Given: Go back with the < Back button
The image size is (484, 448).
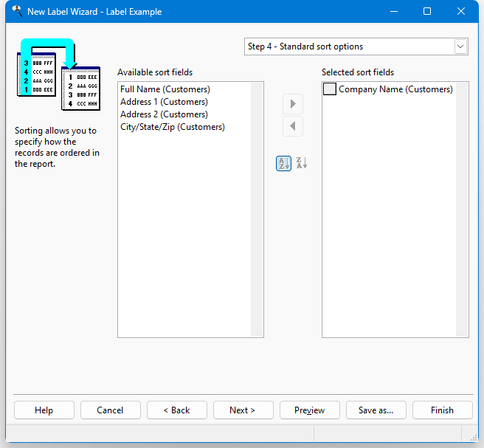Looking at the screenshot, I should 177,410.
